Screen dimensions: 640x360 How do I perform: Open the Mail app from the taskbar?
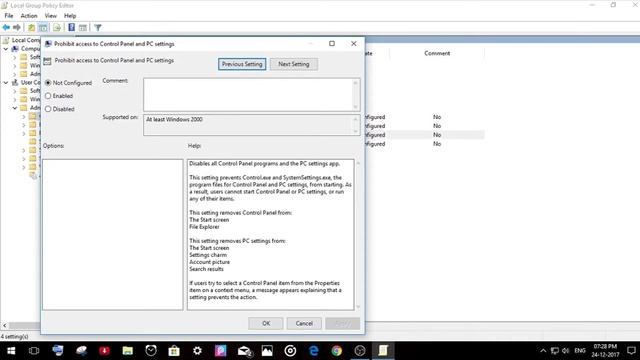tap(244, 351)
